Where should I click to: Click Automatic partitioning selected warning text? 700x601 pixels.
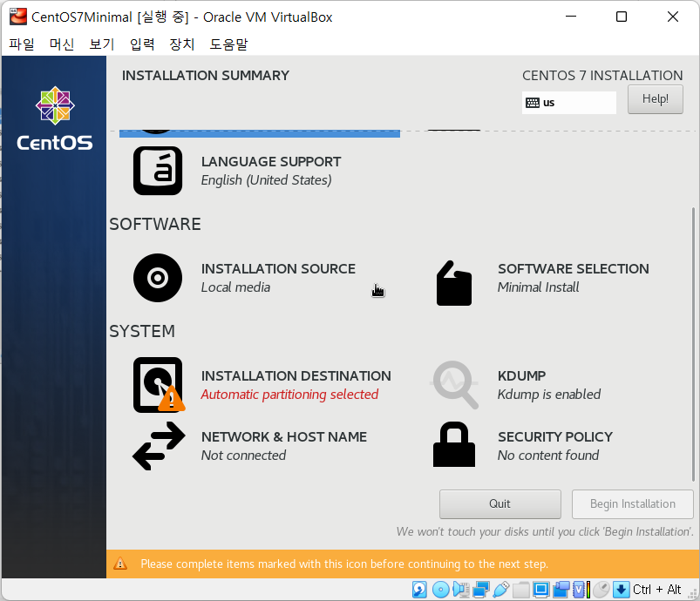[x=289, y=395]
